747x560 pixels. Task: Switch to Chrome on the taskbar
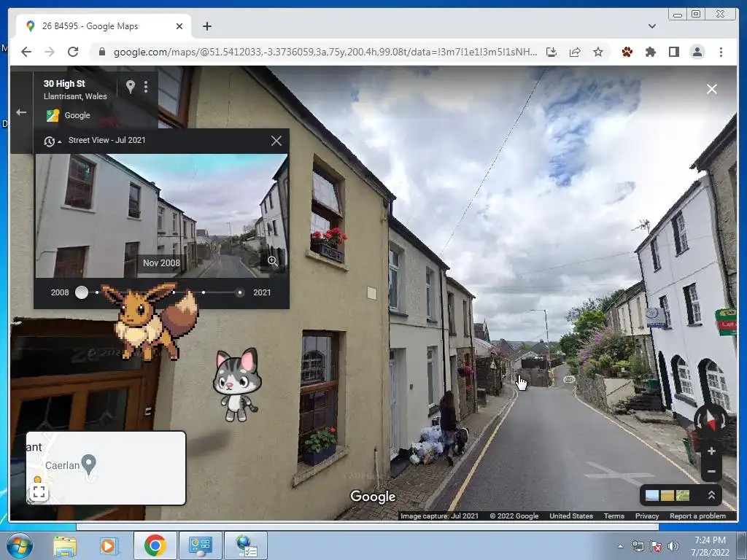click(155, 545)
